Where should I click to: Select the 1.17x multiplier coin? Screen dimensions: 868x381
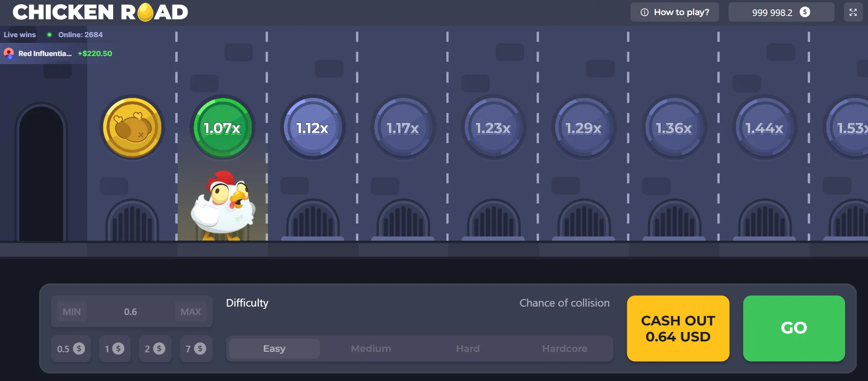click(x=403, y=128)
